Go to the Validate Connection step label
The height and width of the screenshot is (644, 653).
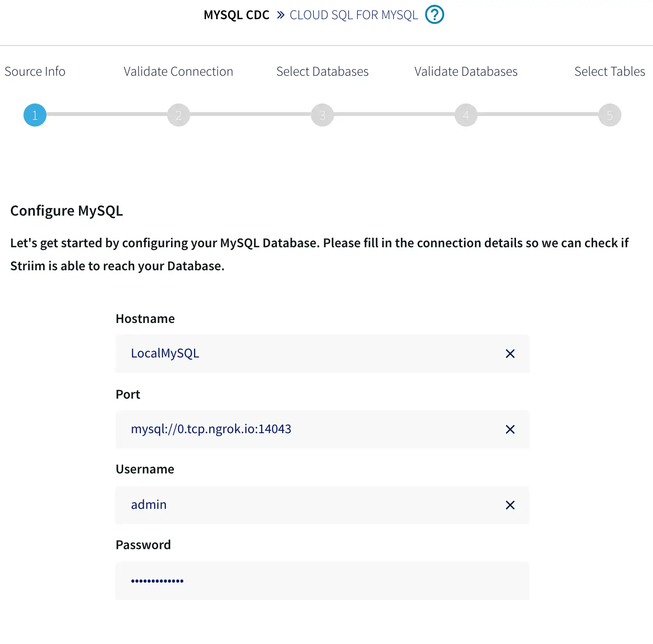(178, 71)
